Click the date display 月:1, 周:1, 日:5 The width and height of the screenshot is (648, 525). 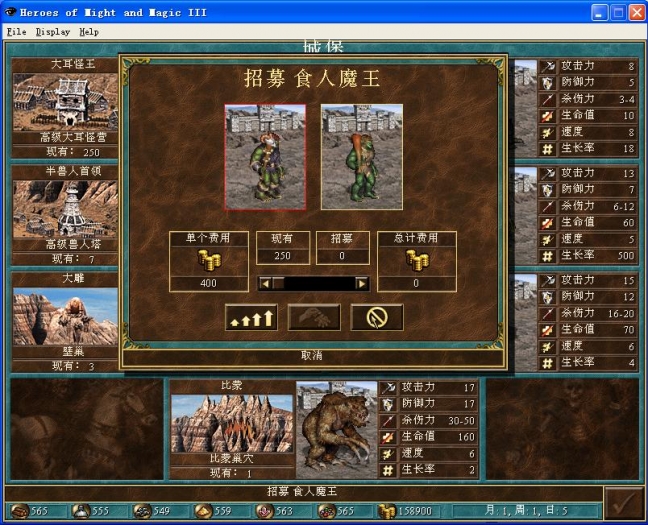pyautogui.click(x=526, y=511)
